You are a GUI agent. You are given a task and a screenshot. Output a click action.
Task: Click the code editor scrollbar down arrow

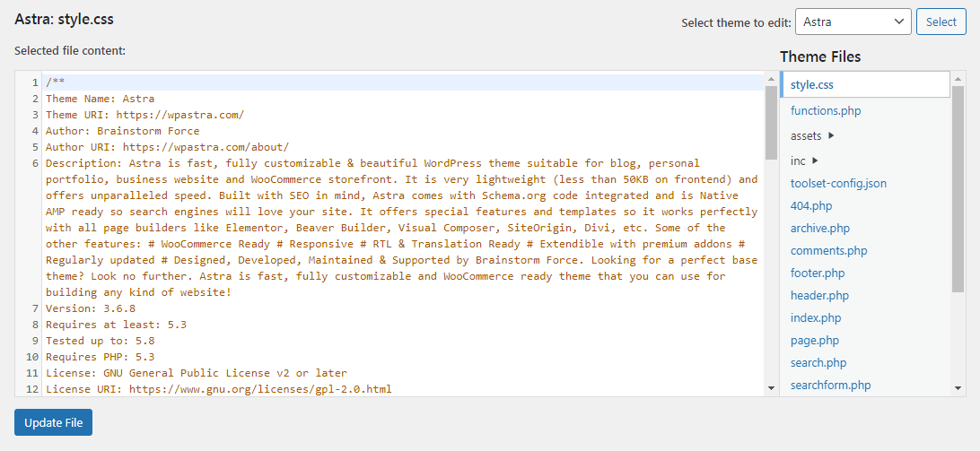(771, 388)
